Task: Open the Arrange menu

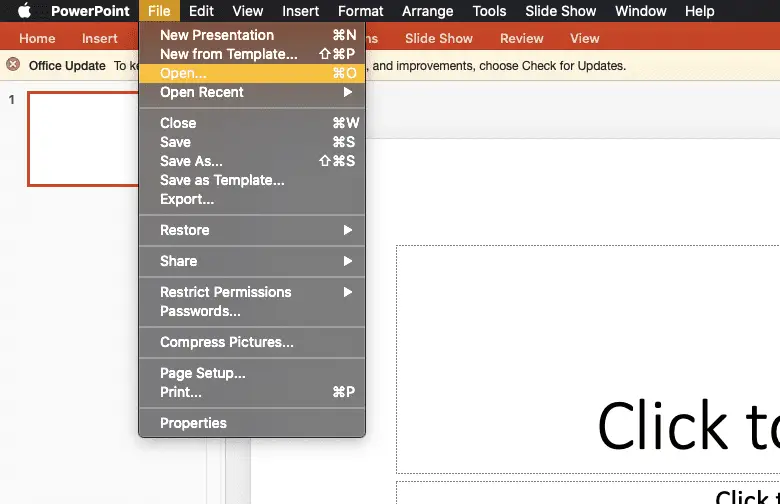Action: coord(428,11)
